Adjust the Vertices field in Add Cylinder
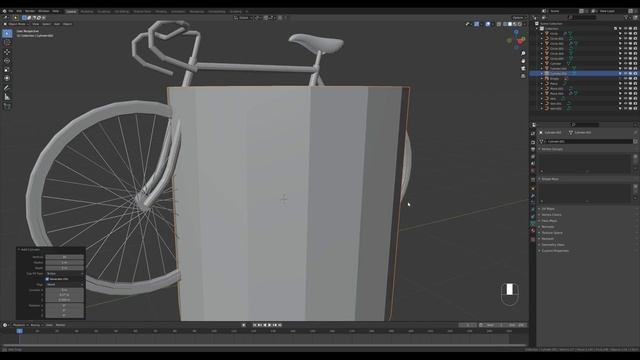This screenshot has height=360, width=640. point(64,257)
